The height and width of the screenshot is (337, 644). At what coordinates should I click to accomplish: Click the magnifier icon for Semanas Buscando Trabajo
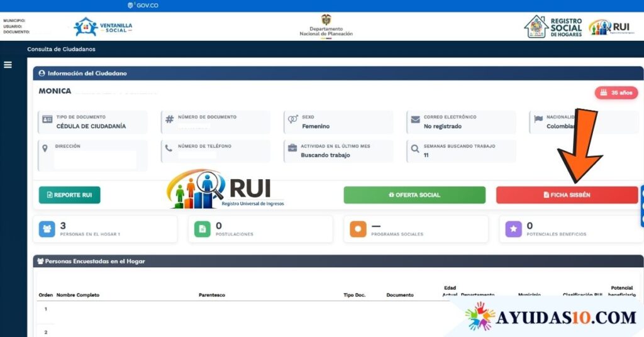415,148
